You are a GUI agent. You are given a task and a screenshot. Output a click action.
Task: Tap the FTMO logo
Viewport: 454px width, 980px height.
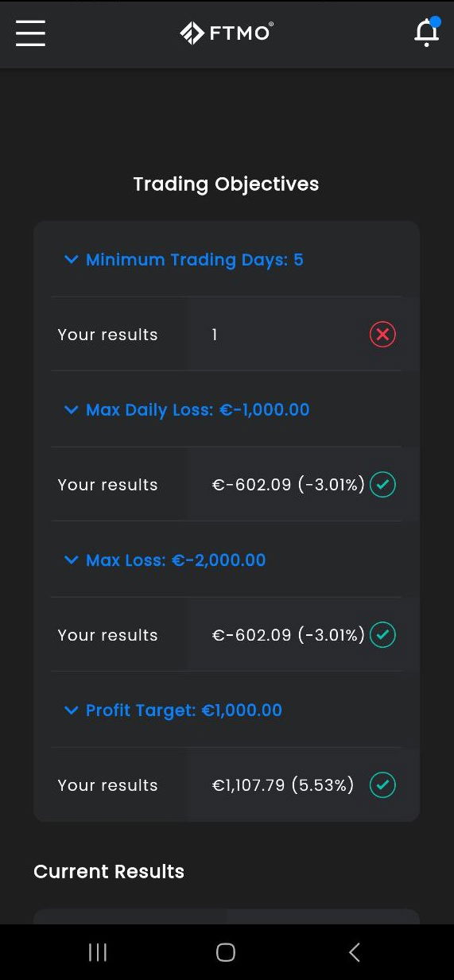pos(227,33)
